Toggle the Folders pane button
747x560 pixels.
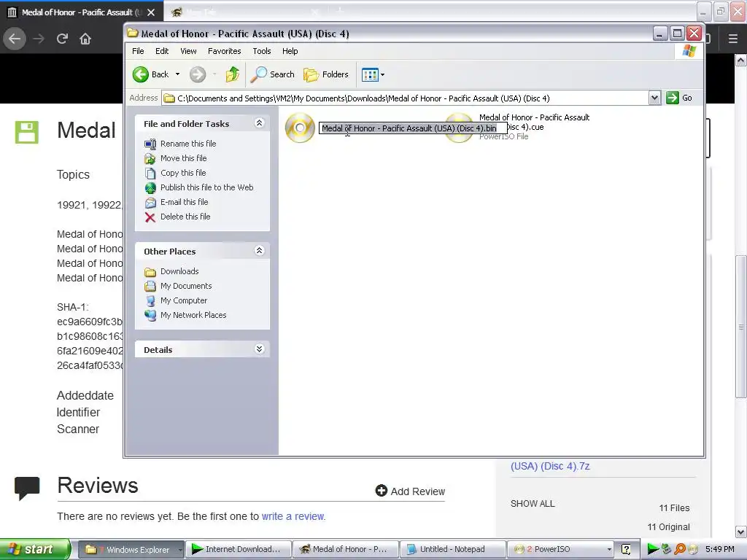tap(326, 74)
